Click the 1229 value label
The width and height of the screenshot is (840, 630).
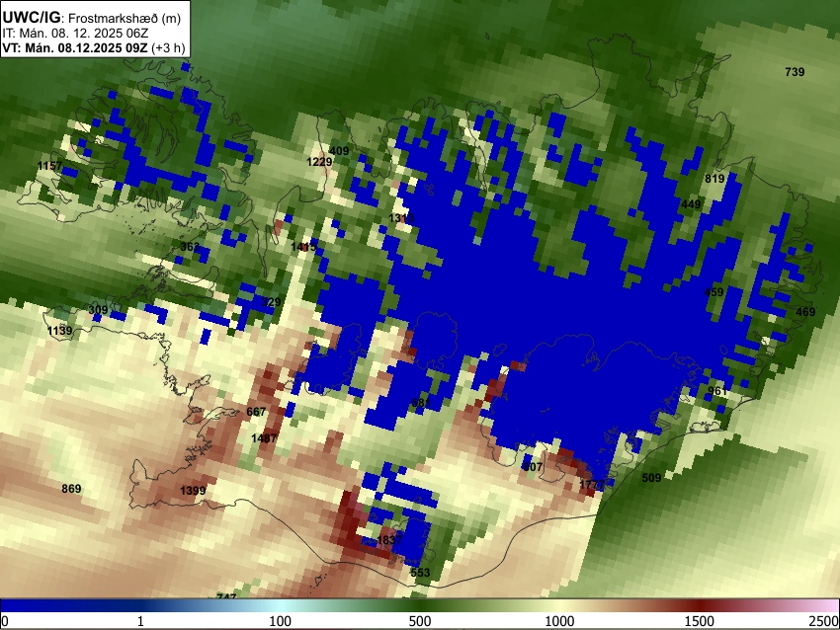pos(319,162)
